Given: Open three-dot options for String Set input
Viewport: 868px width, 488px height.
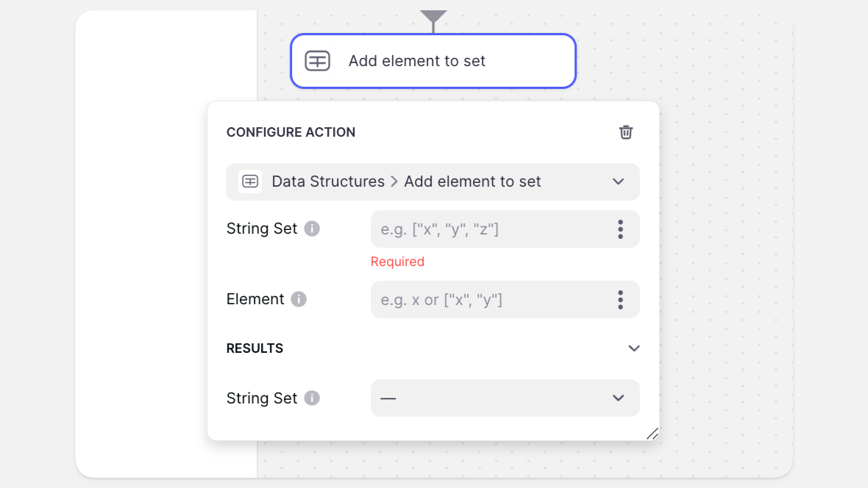Looking at the screenshot, I should (x=620, y=229).
